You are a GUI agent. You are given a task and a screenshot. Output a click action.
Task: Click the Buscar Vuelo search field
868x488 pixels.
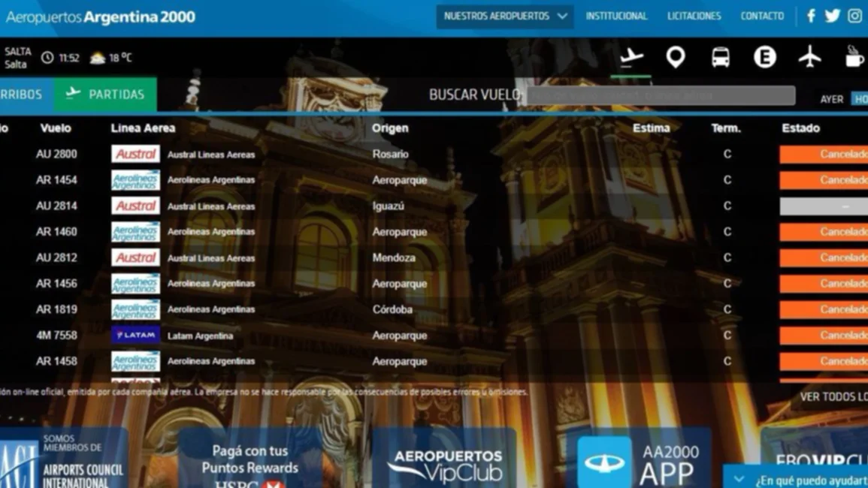pyautogui.click(x=661, y=95)
